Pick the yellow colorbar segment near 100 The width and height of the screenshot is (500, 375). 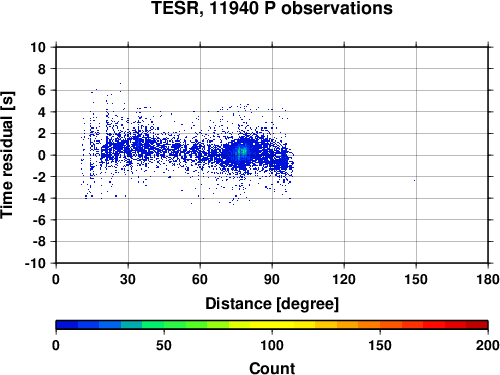pyautogui.click(x=272, y=325)
